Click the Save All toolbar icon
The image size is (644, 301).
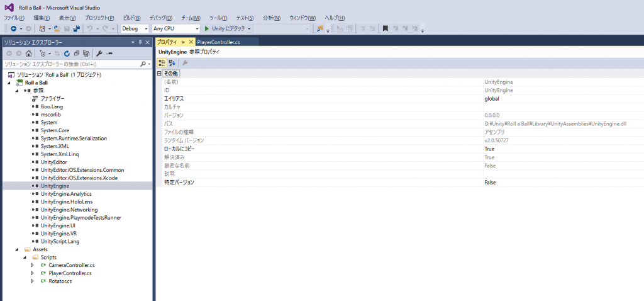pos(76,29)
